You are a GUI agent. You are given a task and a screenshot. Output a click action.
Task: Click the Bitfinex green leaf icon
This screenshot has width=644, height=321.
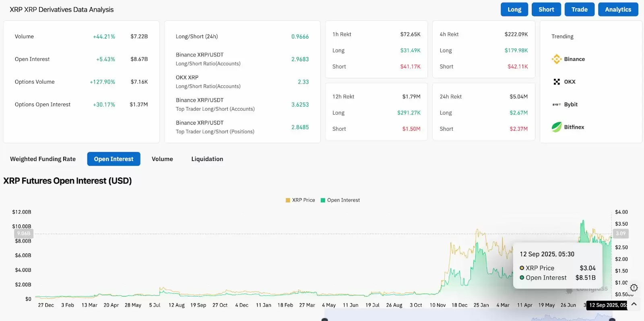[557, 127]
